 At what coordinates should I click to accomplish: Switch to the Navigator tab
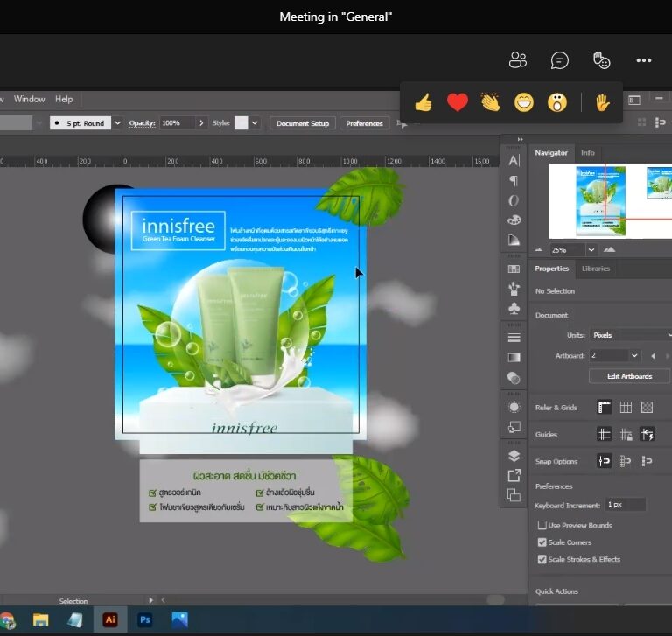pos(551,153)
